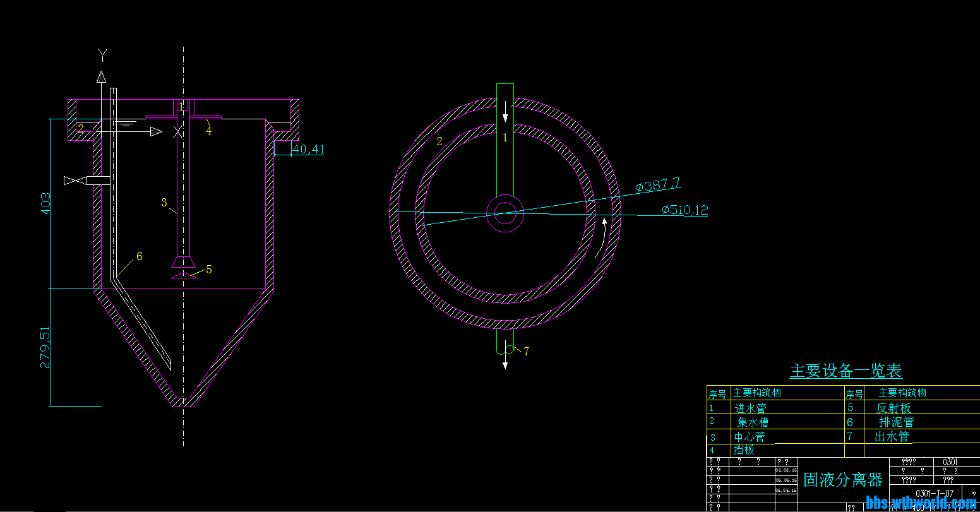The width and height of the screenshot is (980, 512).
Task: Click the 固液分离器 drawing title
Action: coord(843,480)
